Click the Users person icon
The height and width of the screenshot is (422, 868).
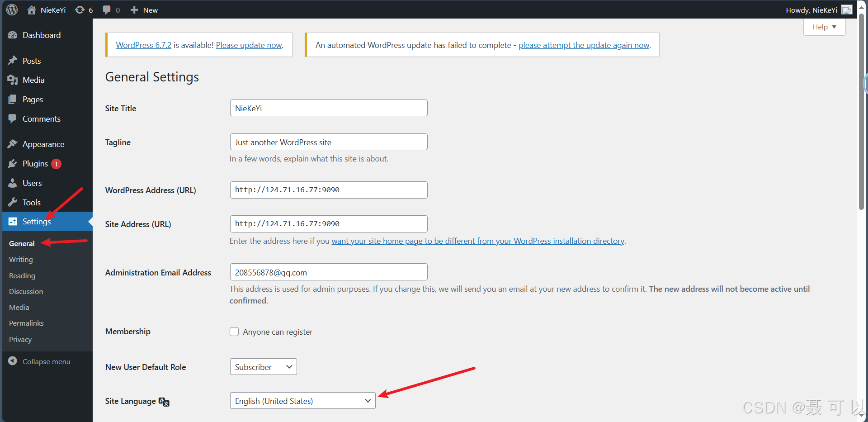coord(13,183)
